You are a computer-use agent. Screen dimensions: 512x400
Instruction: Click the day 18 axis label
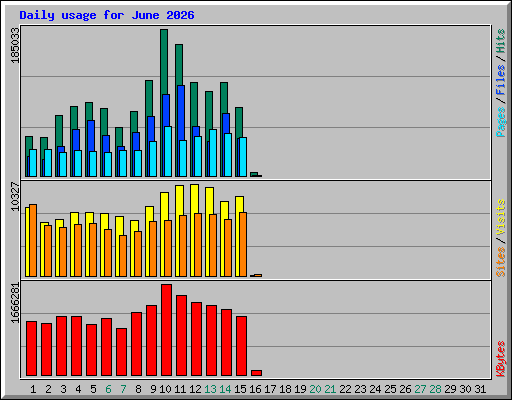(285, 389)
